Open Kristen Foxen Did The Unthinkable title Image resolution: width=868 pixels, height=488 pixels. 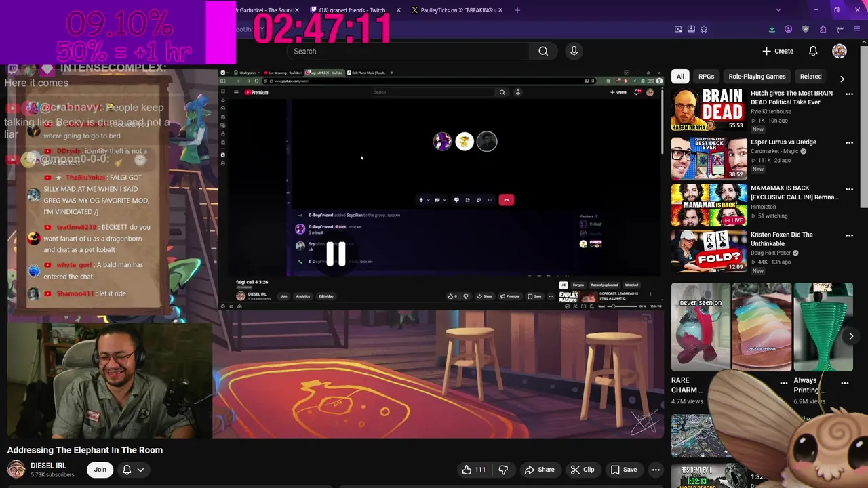(782, 239)
